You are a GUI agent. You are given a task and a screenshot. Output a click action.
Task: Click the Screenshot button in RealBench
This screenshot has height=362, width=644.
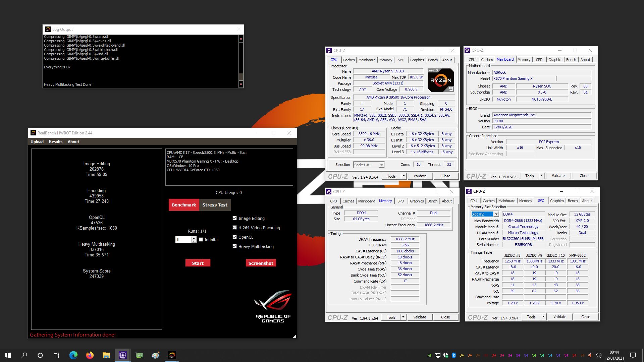[x=261, y=263]
